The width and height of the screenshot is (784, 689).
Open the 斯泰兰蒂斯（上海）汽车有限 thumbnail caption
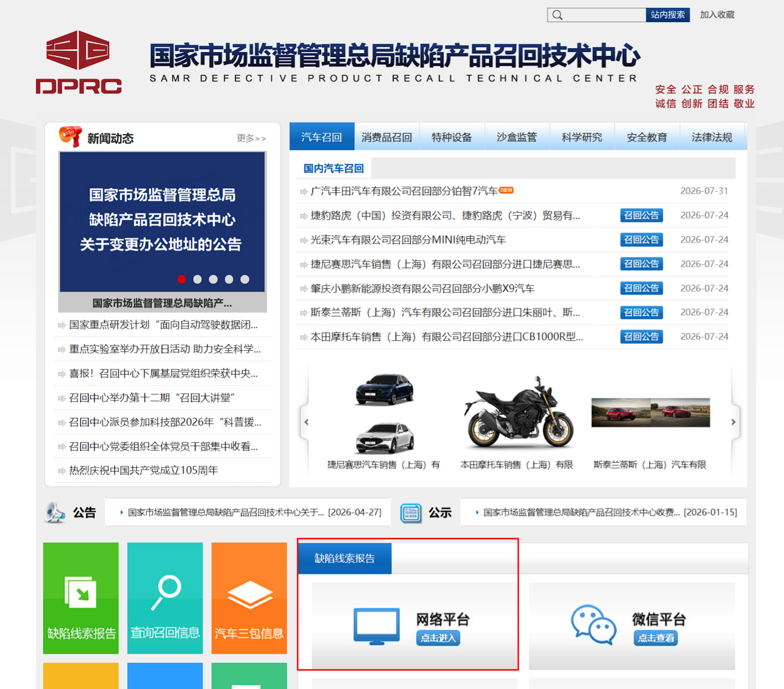click(650, 465)
